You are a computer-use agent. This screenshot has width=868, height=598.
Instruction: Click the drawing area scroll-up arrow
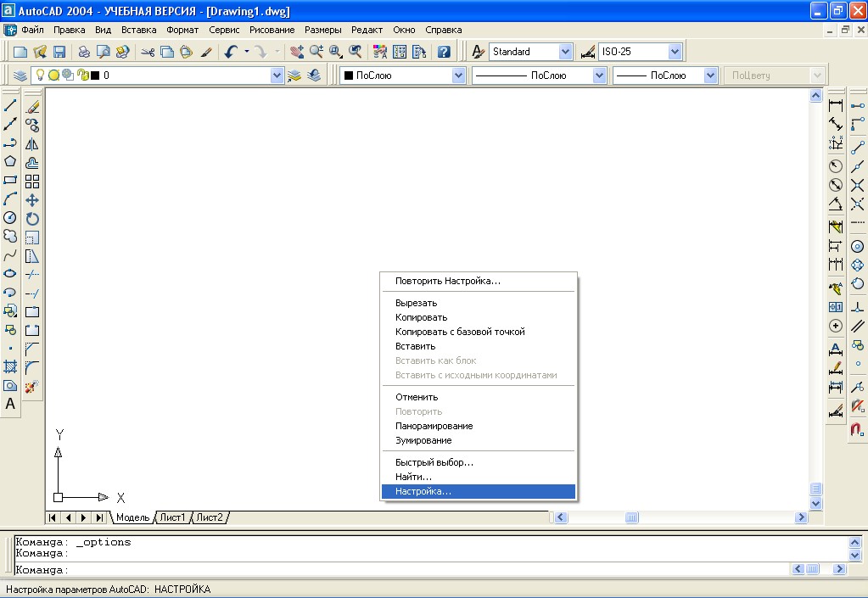(815, 95)
